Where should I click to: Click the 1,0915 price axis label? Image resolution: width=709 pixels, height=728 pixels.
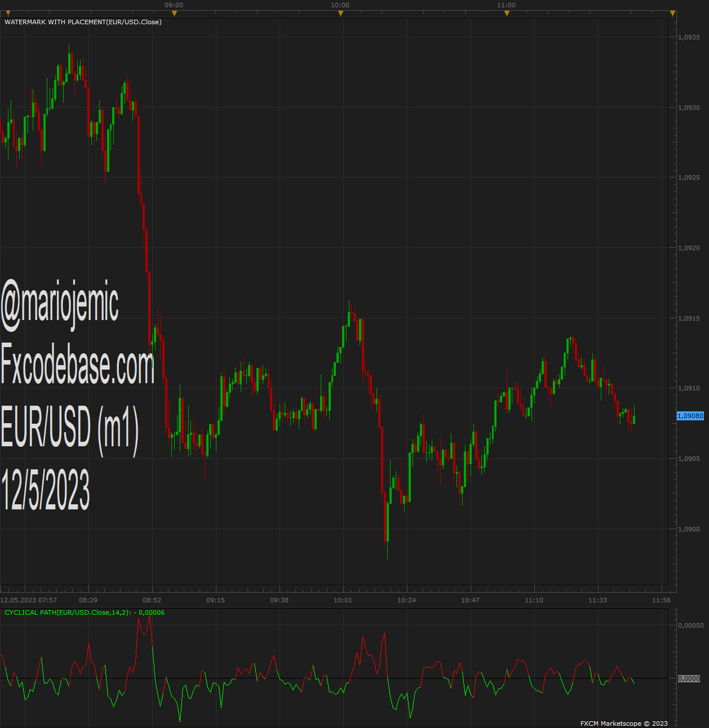pyautogui.click(x=689, y=318)
